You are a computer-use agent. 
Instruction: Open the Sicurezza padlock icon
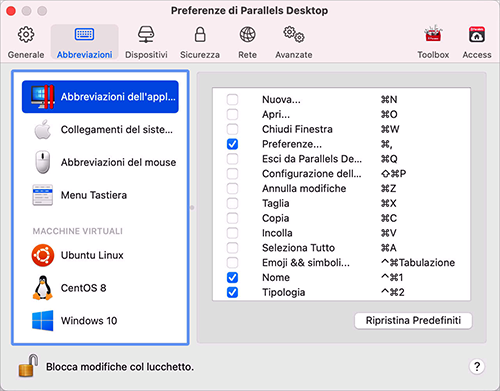pyautogui.click(x=200, y=34)
